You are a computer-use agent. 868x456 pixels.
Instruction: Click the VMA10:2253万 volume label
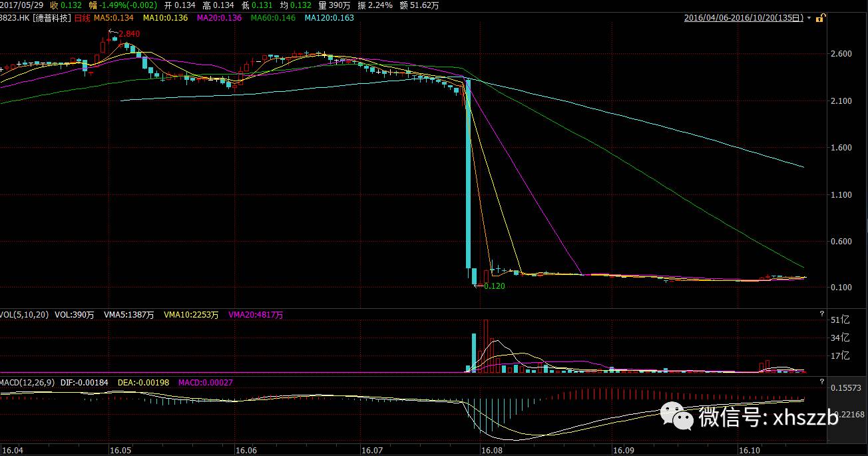click(x=190, y=315)
